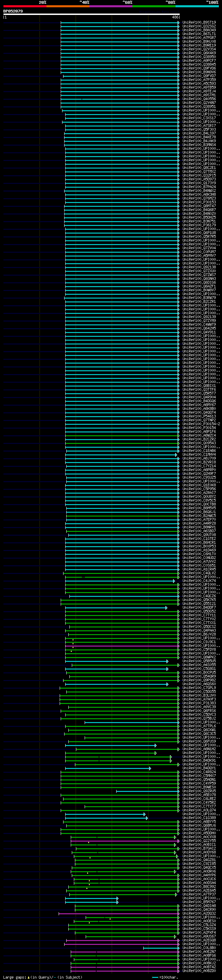
Task: Select hit label UniRef100_C1EAB6
Action: [x=199, y=451]
